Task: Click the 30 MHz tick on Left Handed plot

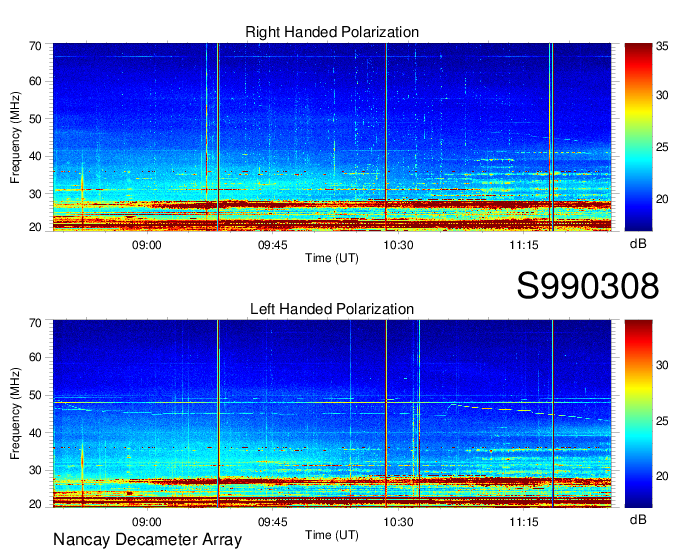Action: pyautogui.click(x=35, y=470)
